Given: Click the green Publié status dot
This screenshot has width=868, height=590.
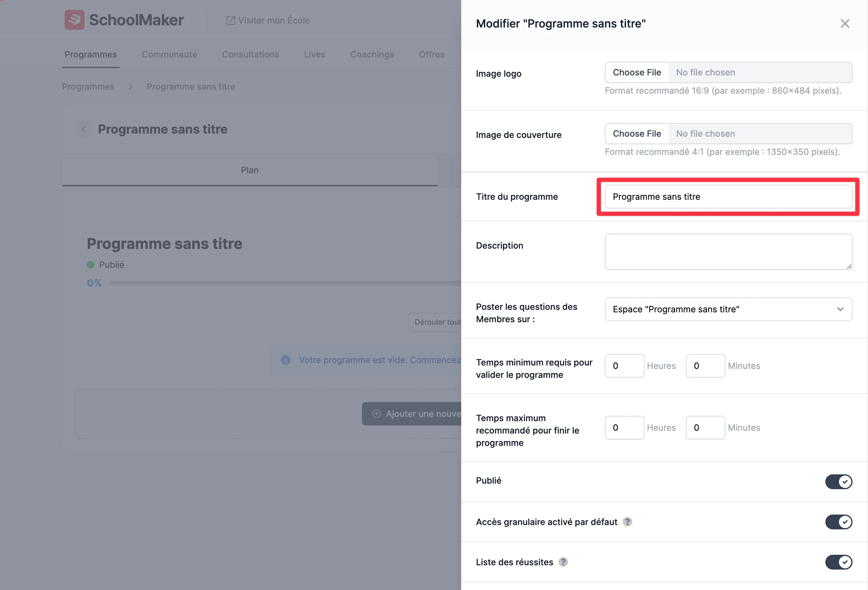Looking at the screenshot, I should click(x=90, y=265).
